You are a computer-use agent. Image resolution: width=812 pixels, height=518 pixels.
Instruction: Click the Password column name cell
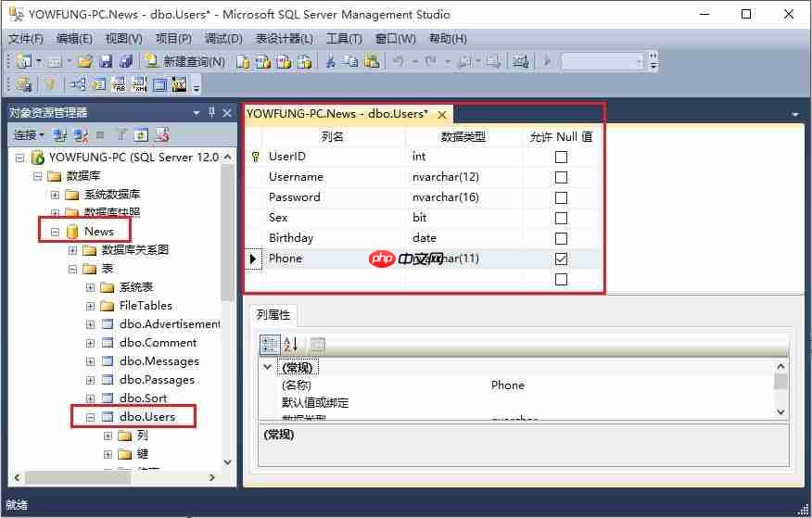(295, 197)
